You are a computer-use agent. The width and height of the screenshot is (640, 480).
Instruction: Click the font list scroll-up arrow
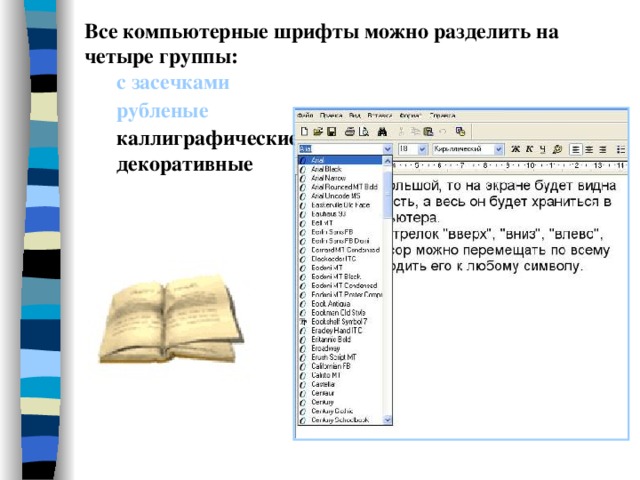[x=387, y=161]
